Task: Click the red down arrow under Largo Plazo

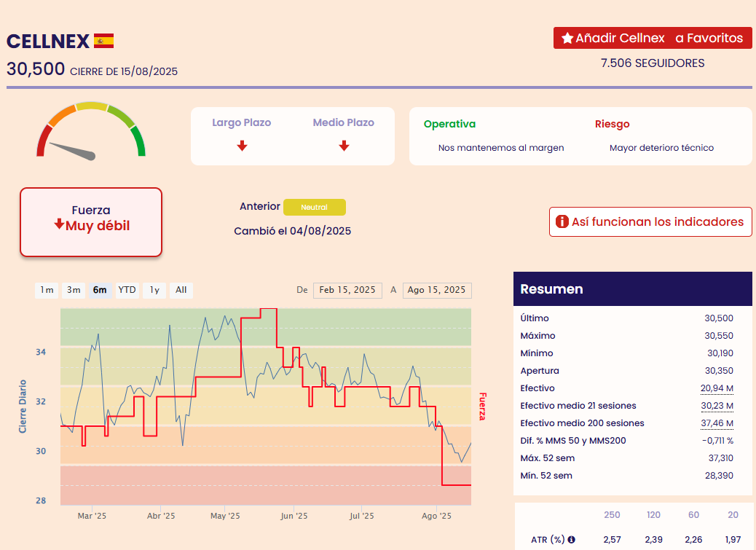Action: (x=242, y=146)
